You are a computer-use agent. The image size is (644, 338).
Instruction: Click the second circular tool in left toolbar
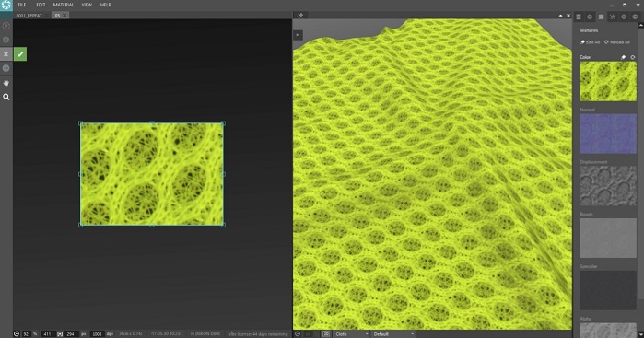[x=6, y=40]
